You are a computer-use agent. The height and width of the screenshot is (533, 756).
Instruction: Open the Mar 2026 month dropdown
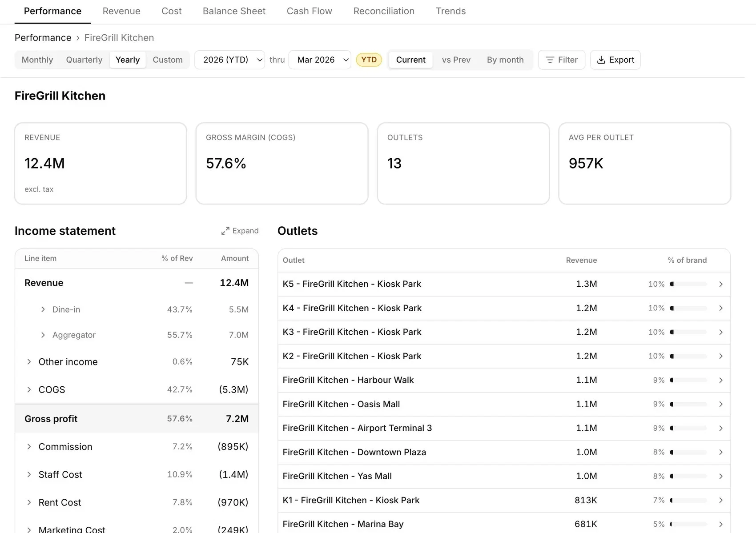[320, 60]
